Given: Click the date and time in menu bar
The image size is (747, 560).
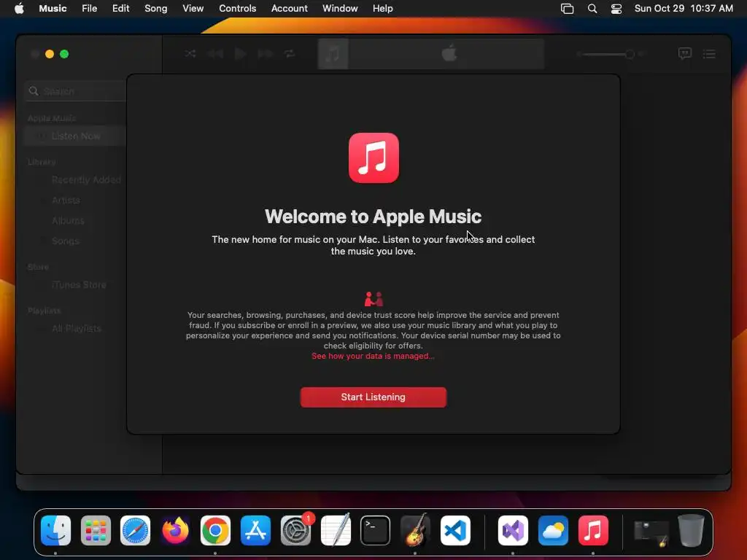Looking at the screenshot, I should click(684, 8).
